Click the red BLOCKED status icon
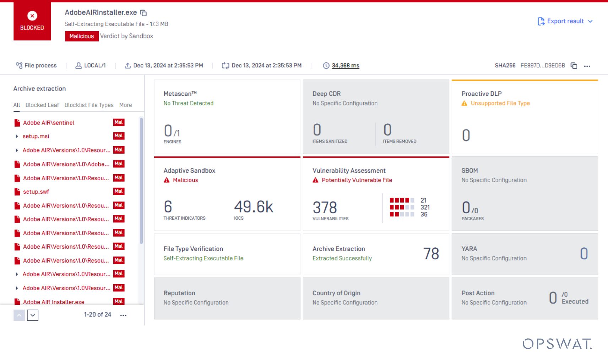Viewport: 608px width, 364px height. [x=32, y=16]
